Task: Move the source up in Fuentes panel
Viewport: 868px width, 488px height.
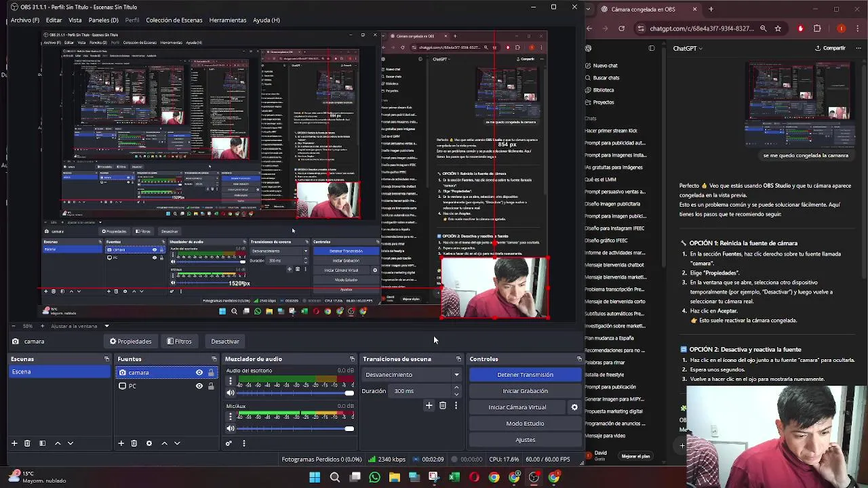Action: [164, 443]
